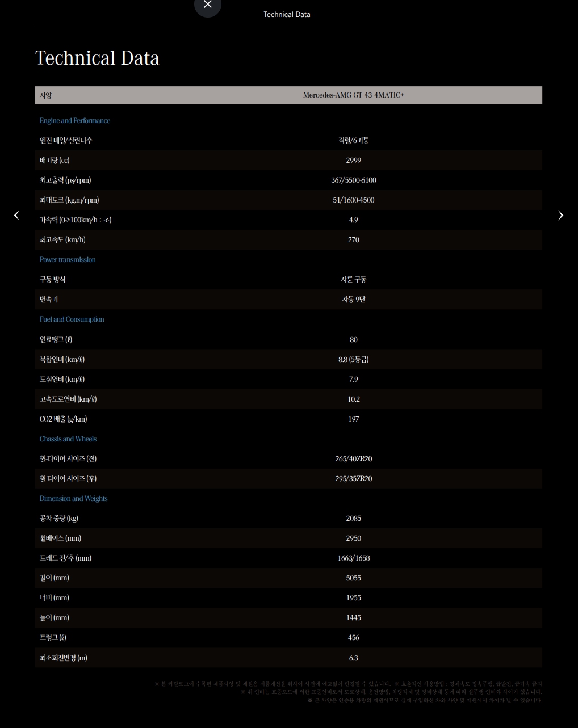Click the 휠-타이어 사이즈 (전) row label

click(68, 459)
